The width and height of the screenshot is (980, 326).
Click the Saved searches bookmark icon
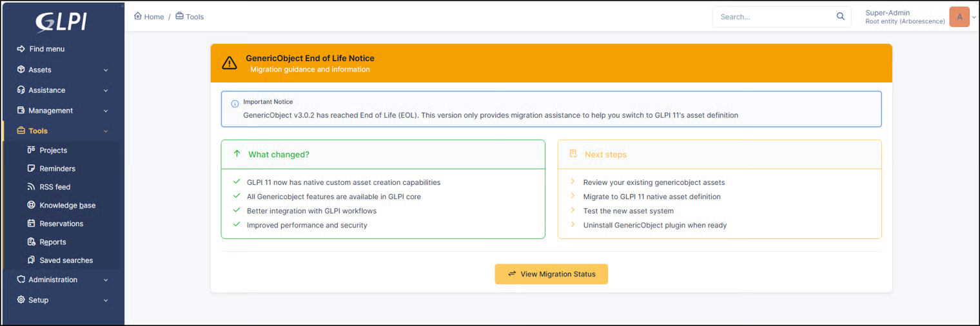[x=31, y=260]
